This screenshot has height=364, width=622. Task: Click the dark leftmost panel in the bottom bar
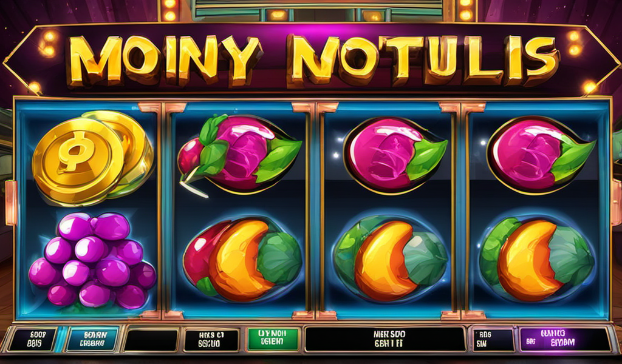pos(33,340)
